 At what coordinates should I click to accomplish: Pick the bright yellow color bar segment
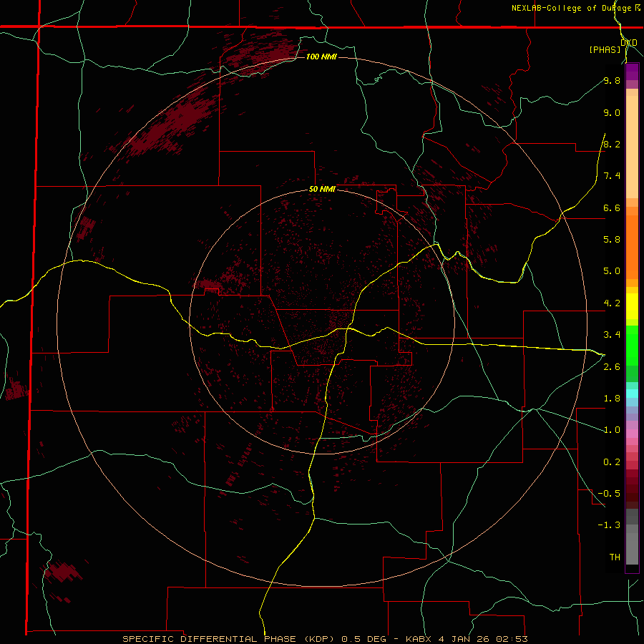(632, 306)
